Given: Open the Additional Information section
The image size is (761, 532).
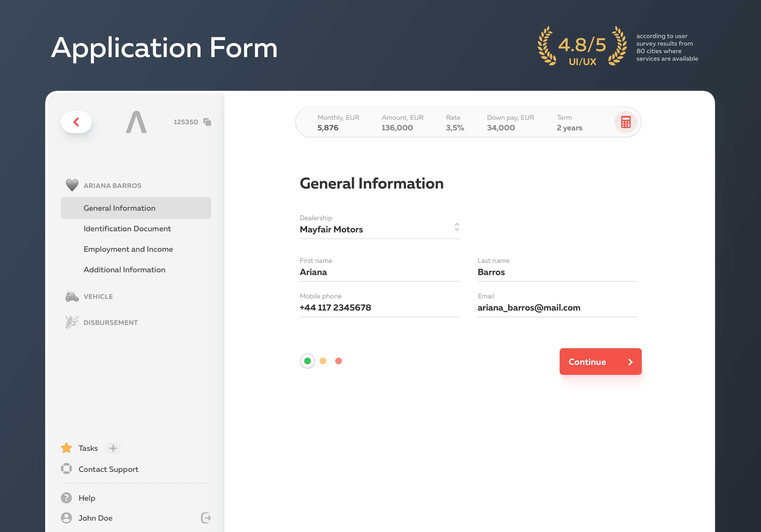Looking at the screenshot, I should pyautogui.click(x=125, y=270).
